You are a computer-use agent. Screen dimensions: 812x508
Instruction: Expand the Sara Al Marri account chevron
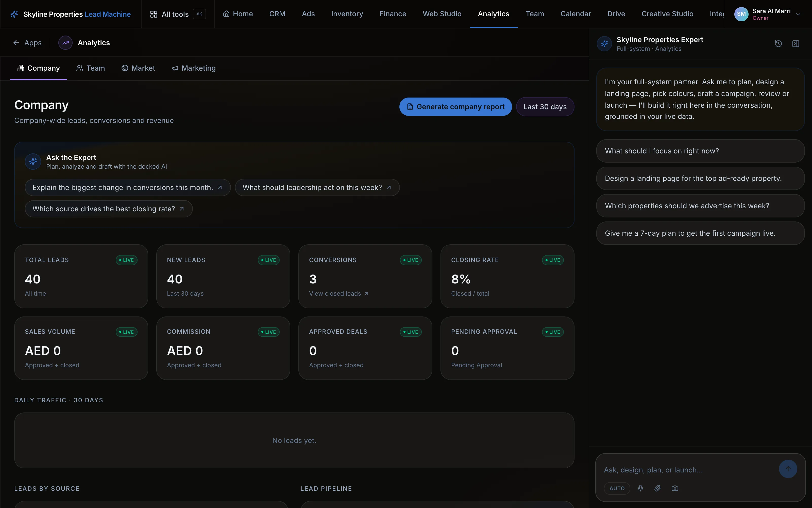click(x=798, y=14)
